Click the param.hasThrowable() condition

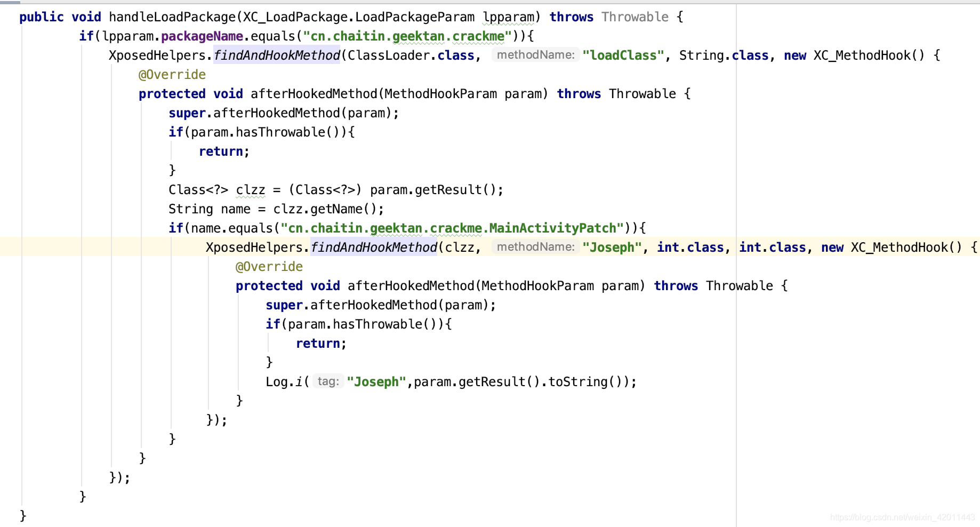pyautogui.click(x=267, y=132)
